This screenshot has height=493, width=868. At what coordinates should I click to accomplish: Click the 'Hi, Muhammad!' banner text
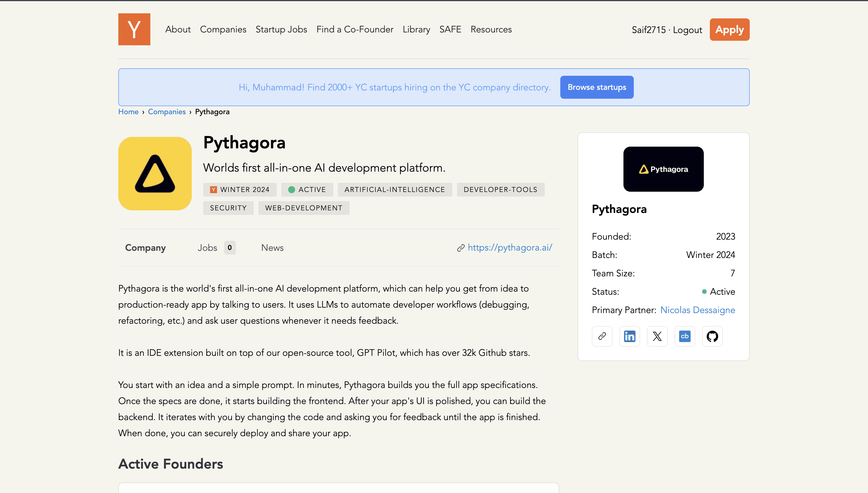[x=395, y=87]
